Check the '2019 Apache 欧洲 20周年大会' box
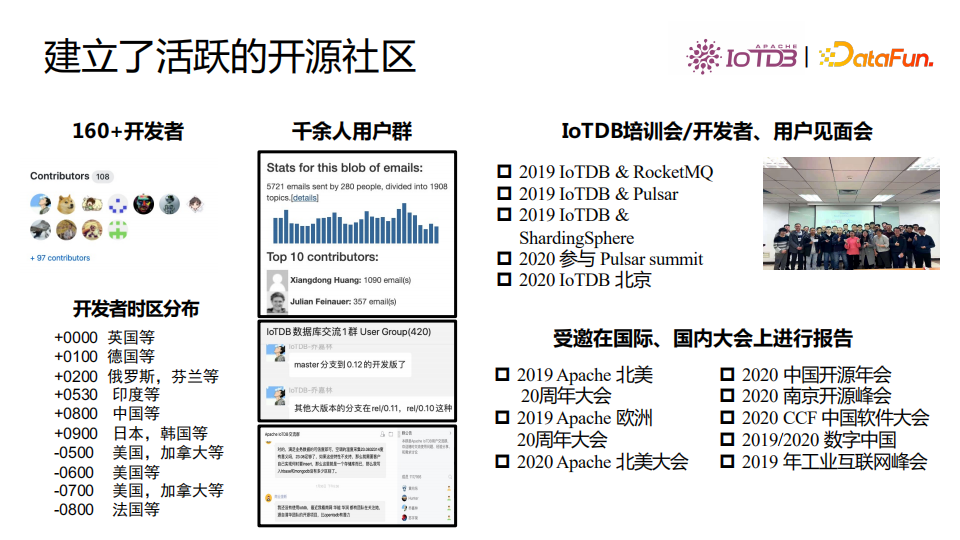 coord(502,418)
